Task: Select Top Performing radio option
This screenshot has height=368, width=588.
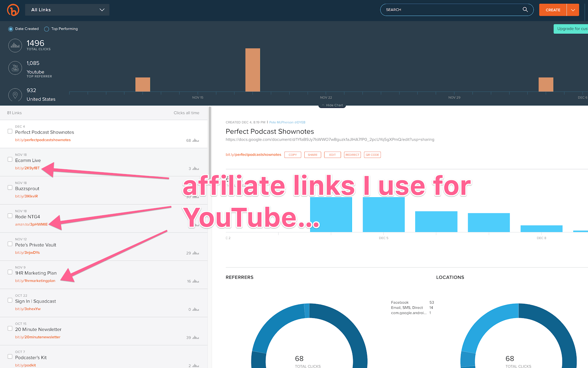Action: 47,29
